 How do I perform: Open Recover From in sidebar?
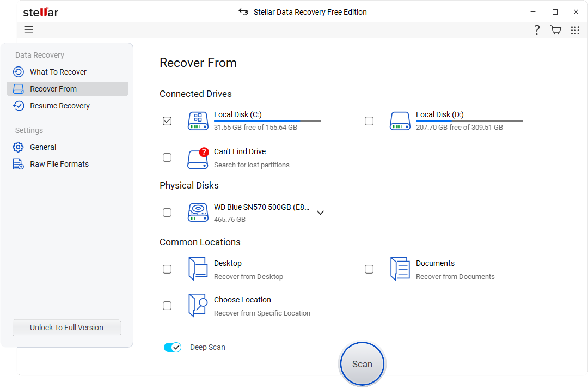[53, 88]
